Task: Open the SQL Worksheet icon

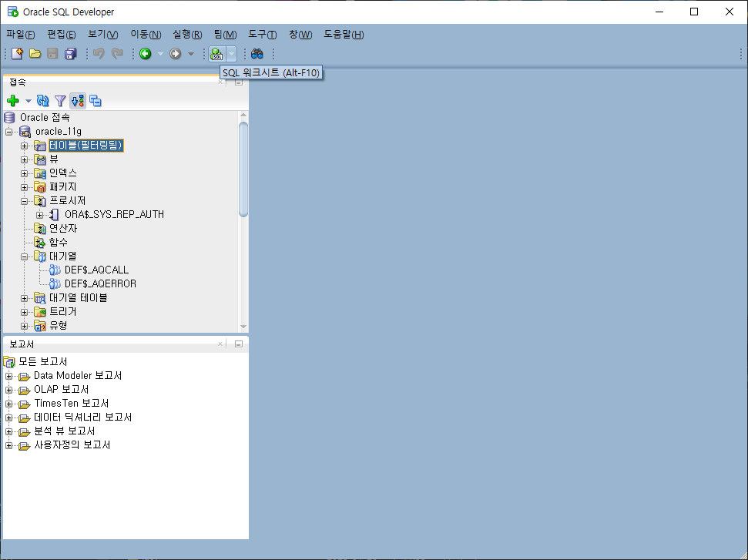Action: [x=217, y=54]
